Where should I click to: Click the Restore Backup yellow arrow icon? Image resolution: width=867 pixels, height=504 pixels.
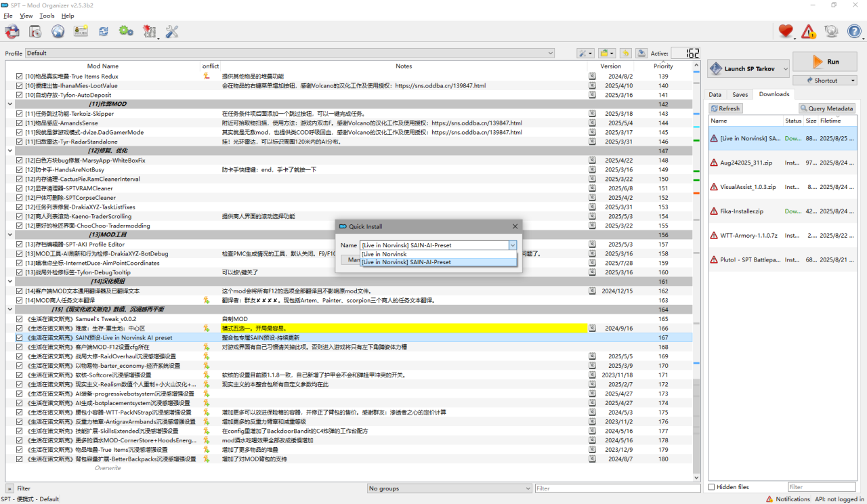pyautogui.click(x=625, y=53)
